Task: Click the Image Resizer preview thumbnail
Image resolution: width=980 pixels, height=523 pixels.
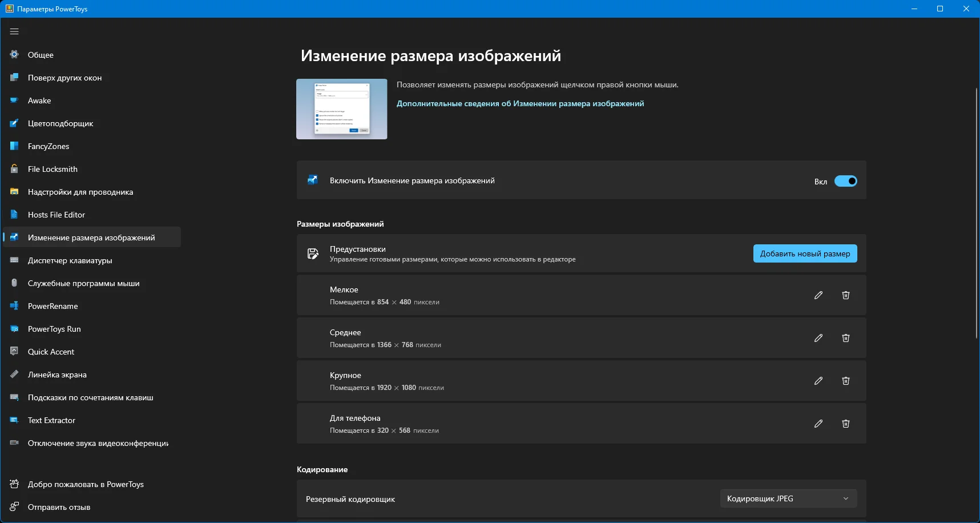Action: [x=341, y=109]
